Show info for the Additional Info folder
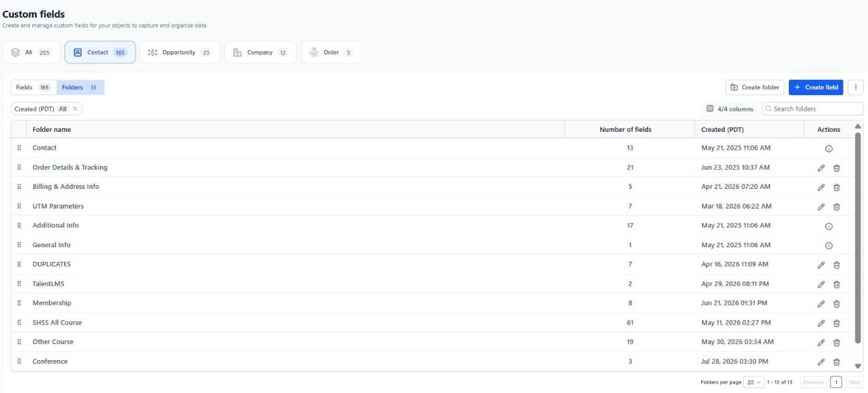The width and height of the screenshot is (868, 393). click(829, 226)
